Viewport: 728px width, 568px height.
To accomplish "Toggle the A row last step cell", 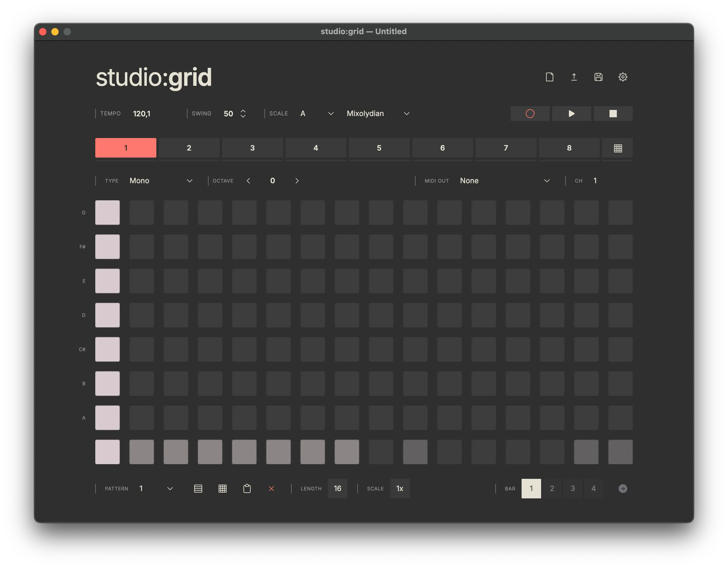I will click(620, 418).
